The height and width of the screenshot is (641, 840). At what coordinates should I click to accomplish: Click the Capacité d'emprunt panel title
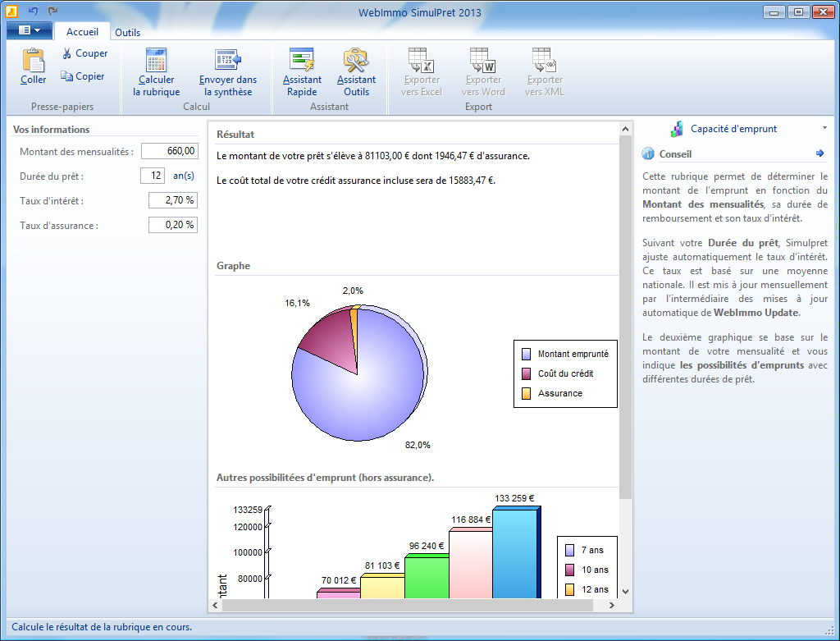point(733,129)
